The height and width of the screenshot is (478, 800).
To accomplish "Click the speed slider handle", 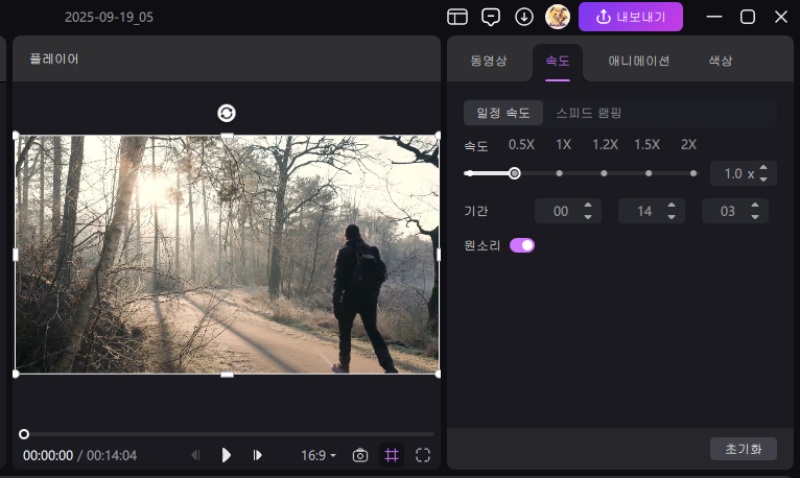I will tap(514, 173).
